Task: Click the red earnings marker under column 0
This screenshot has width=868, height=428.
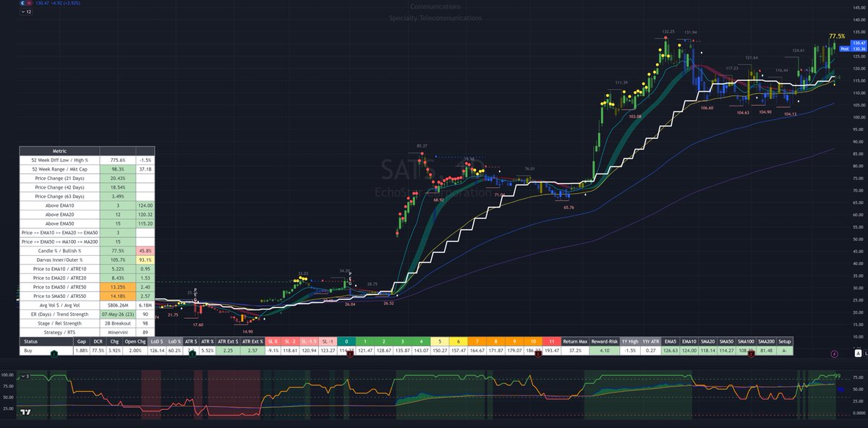Action: [350, 354]
